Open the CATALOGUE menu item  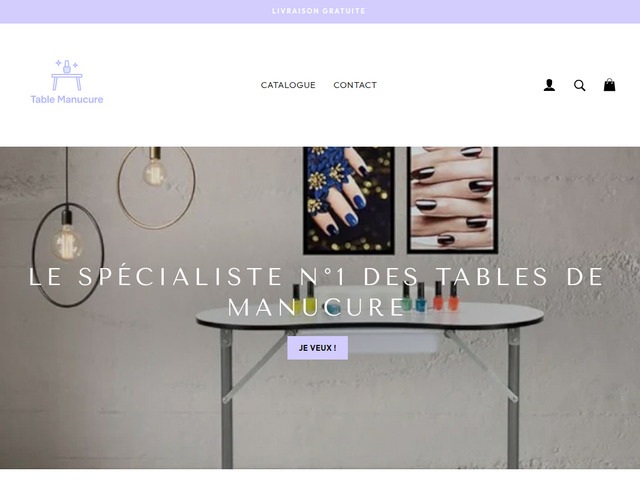point(288,85)
